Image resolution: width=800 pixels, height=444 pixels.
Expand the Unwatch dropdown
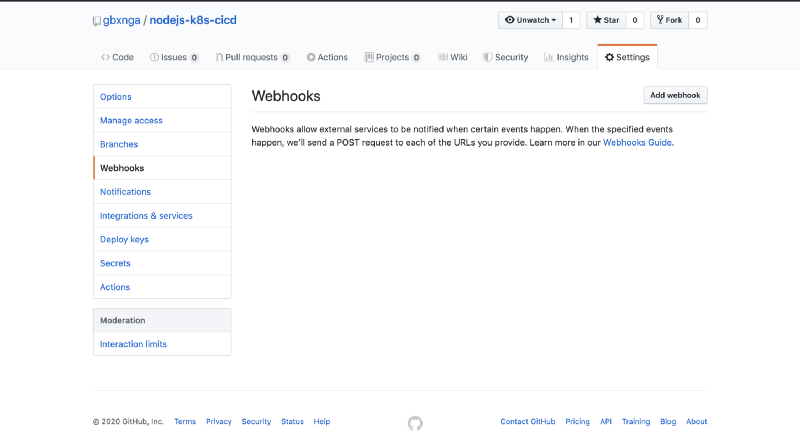pyautogui.click(x=530, y=20)
